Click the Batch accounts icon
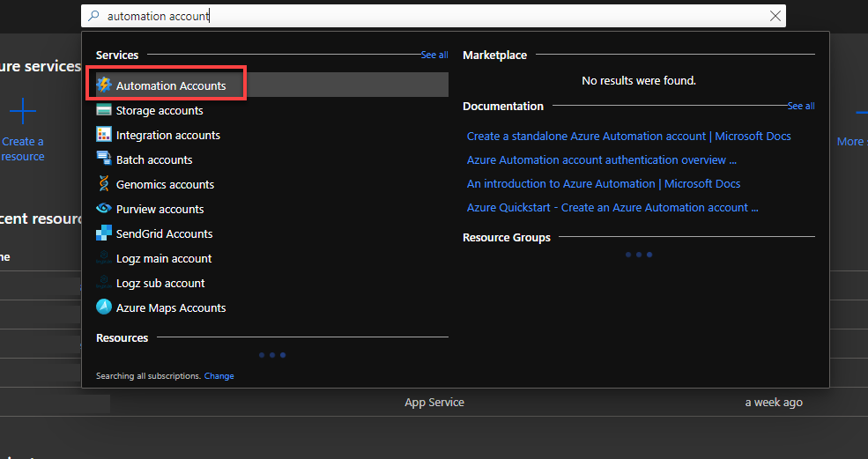This screenshot has height=459, width=868. click(x=103, y=159)
